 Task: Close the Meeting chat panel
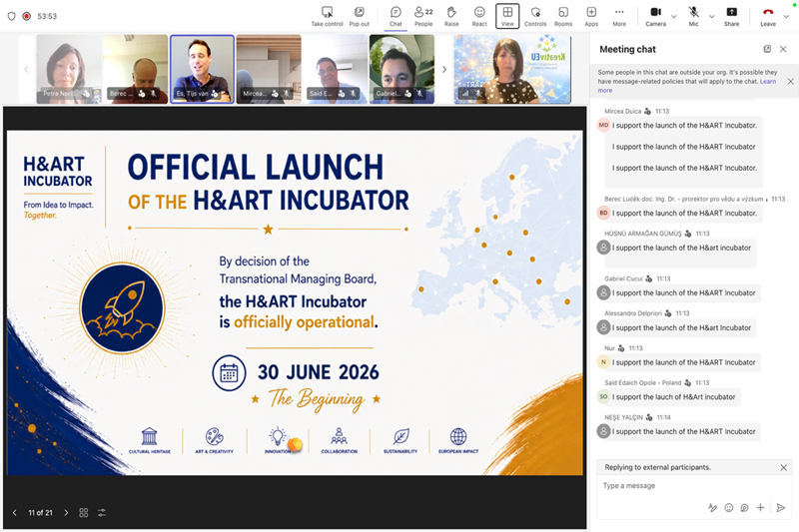coord(783,49)
